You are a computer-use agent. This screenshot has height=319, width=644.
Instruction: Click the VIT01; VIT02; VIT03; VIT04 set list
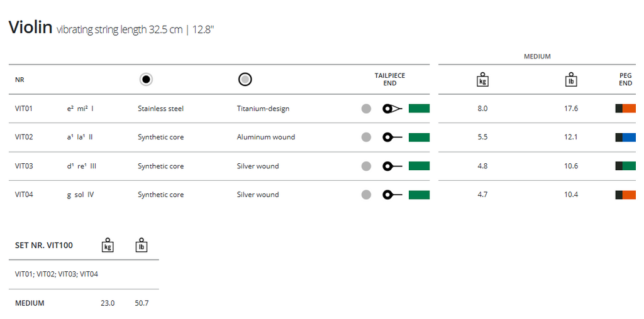(x=56, y=274)
